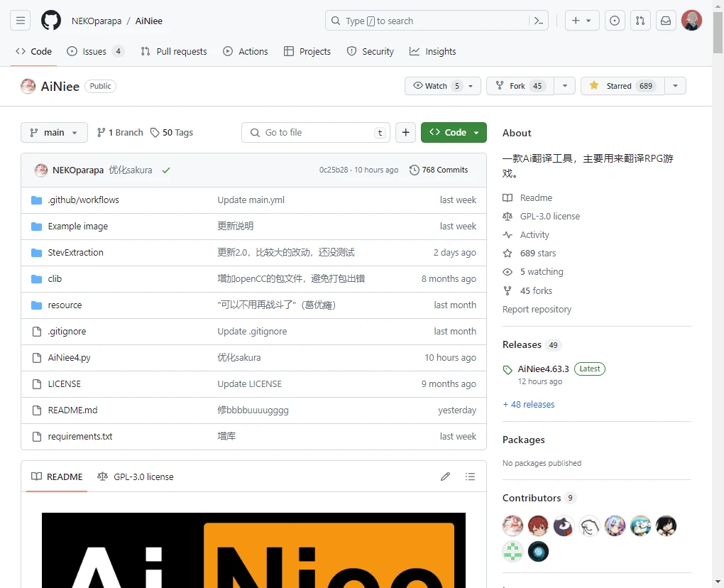The height and width of the screenshot is (588, 724).
Task: Expand the Fork options dropdown arrow
Action: coord(565,86)
